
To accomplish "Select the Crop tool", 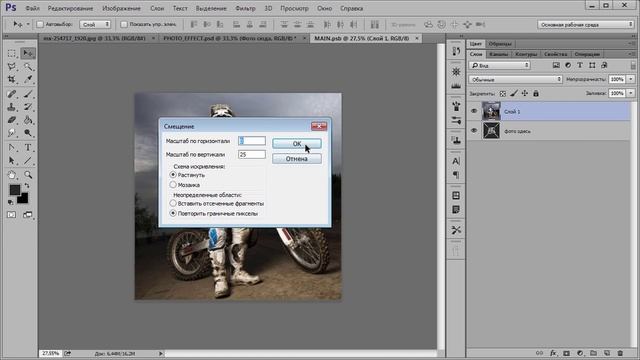I will pos(11,79).
